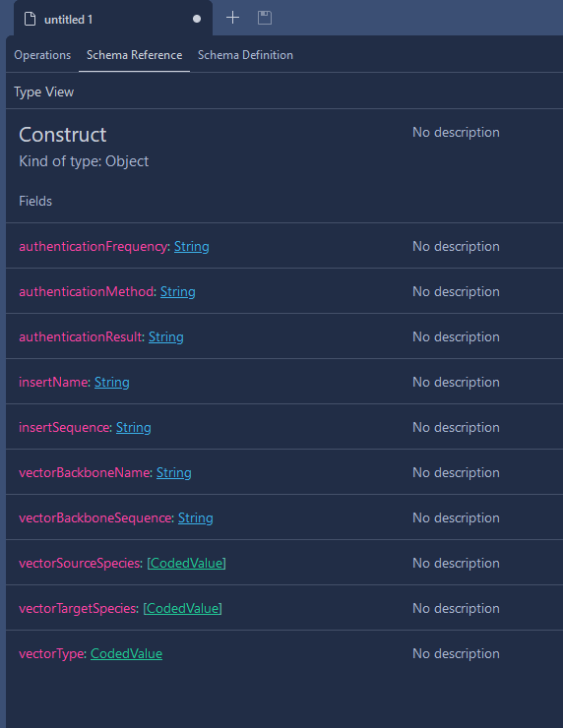The width and height of the screenshot is (563, 728).
Task: Open String type of vectorBackboneSequence
Action: [x=196, y=518]
